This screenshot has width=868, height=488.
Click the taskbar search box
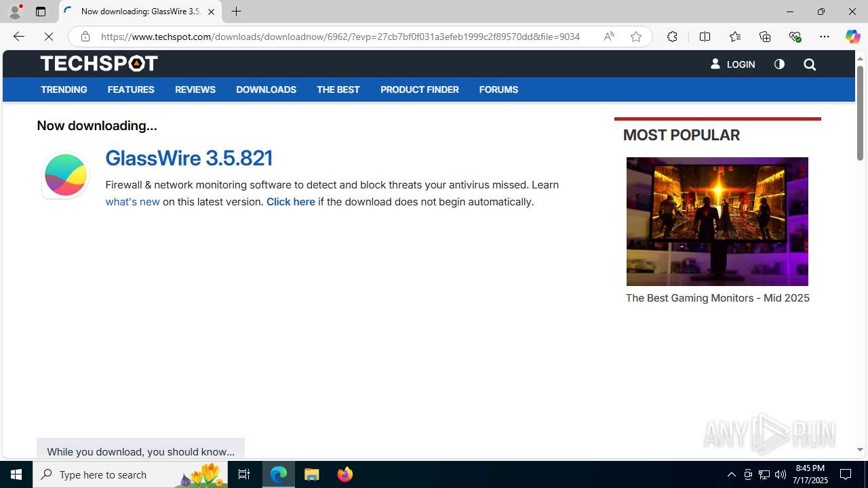click(x=130, y=474)
